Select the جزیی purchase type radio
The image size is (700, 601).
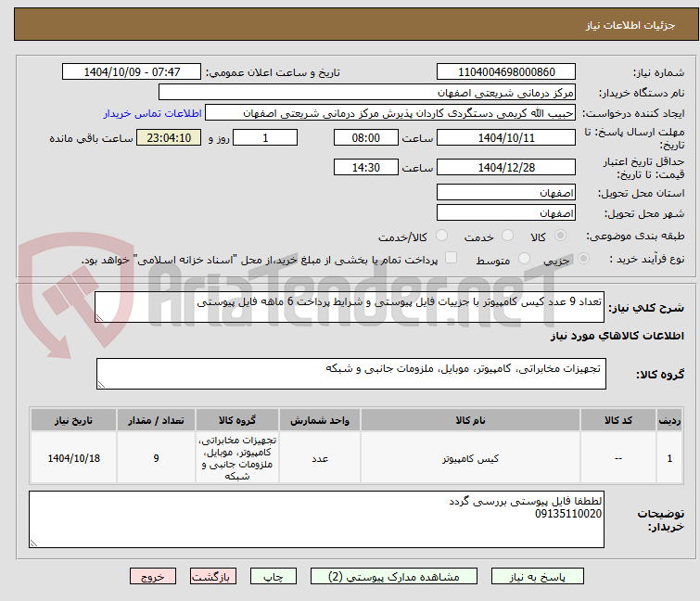point(583,259)
